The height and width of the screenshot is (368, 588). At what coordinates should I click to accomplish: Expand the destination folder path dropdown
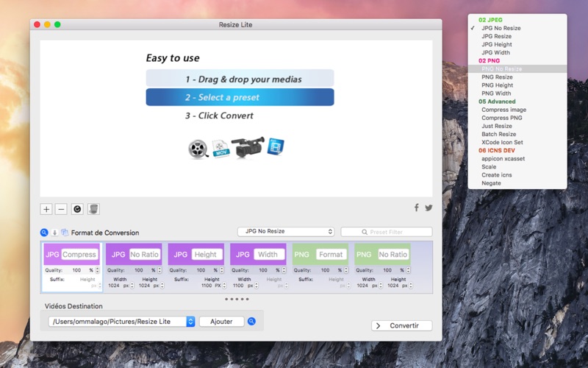190,322
